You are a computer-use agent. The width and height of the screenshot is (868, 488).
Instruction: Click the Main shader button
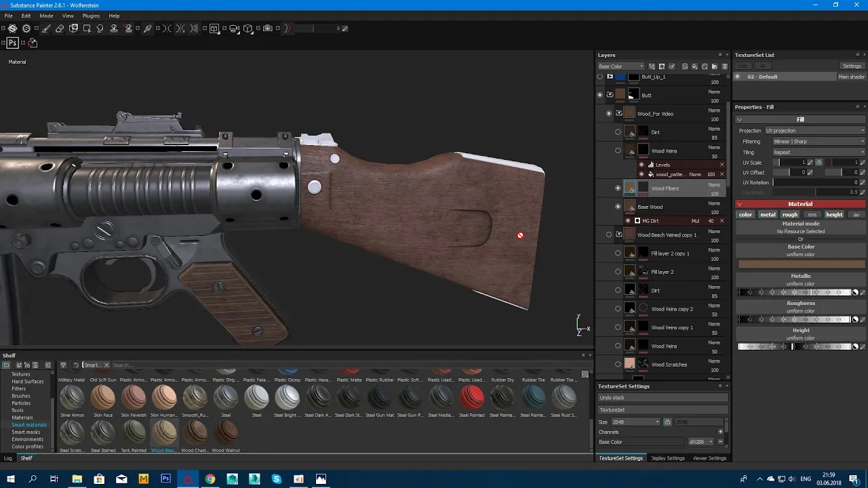(851, 77)
